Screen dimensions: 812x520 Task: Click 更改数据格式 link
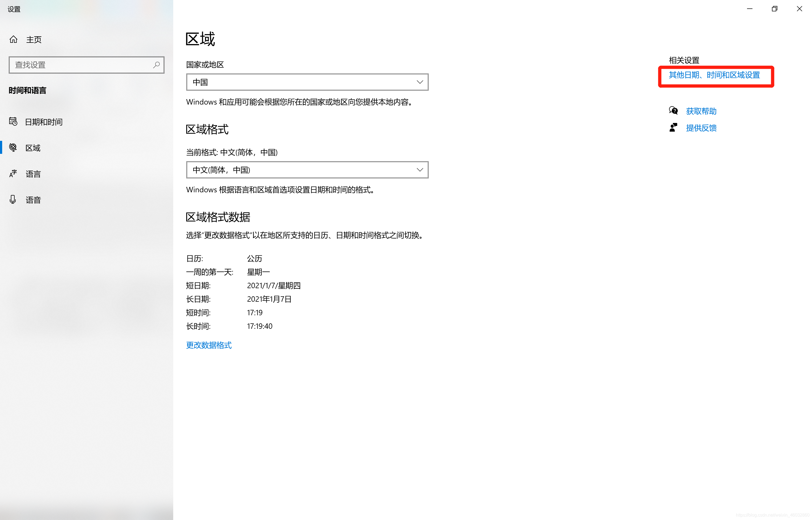click(x=208, y=345)
